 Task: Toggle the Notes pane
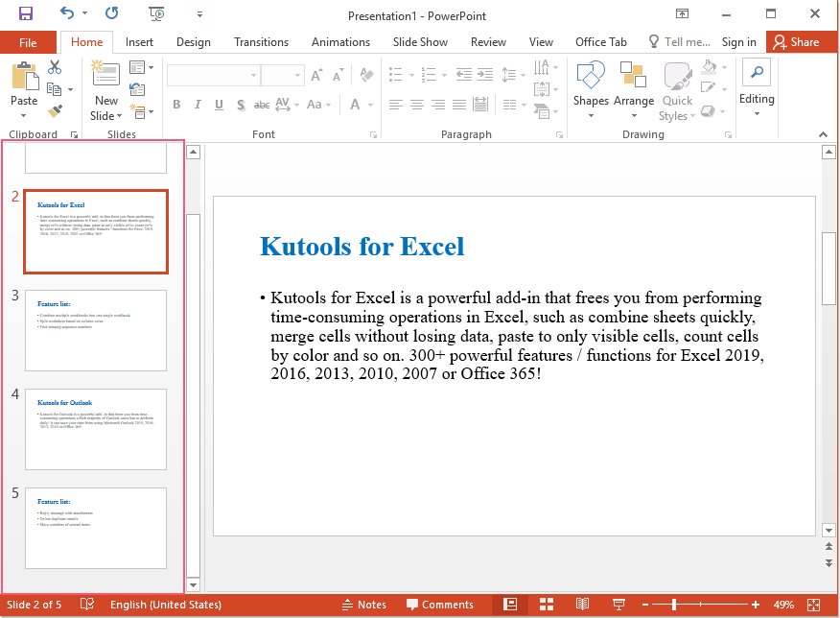point(364,605)
